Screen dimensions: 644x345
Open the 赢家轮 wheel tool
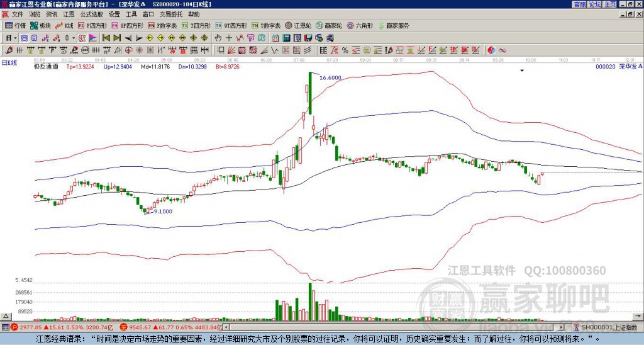pyautogui.click(x=329, y=25)
